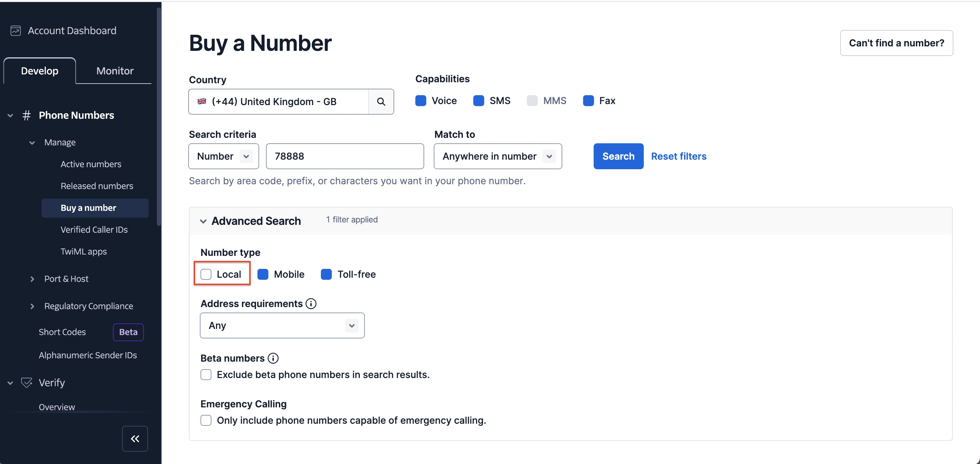Viewport: 980px width, 464px height.
Task: Open the Anywhere in number dropdown
Action: coord(497,157)
